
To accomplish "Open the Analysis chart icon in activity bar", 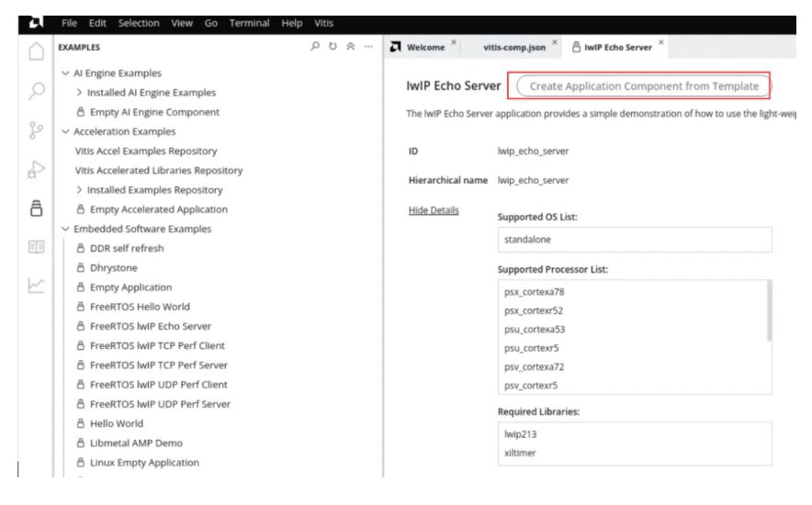I will [36, 286].
